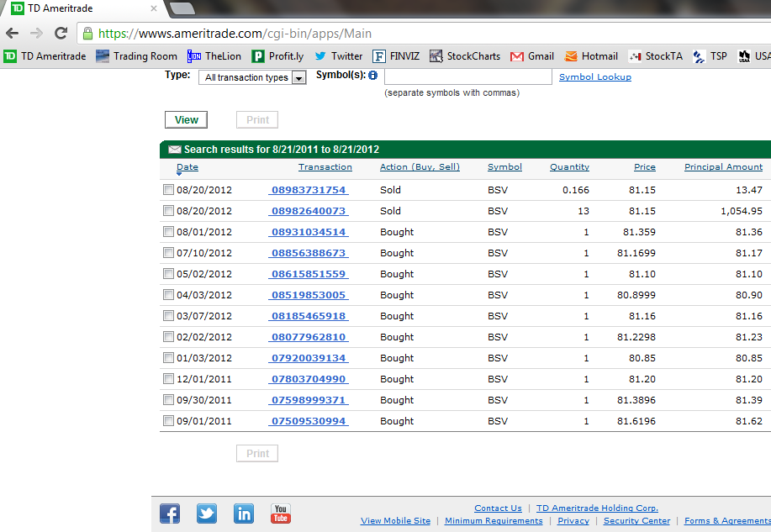Open the FINVIZ bookmark
The width and height of the screenshot is (771, 532).
[x=396, y=56]
